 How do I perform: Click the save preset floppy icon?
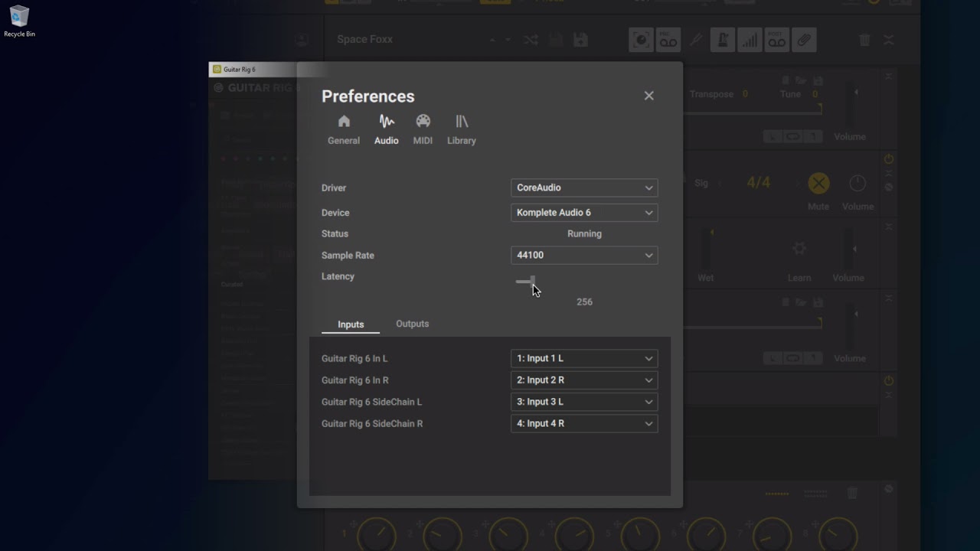tap(557, 40)
